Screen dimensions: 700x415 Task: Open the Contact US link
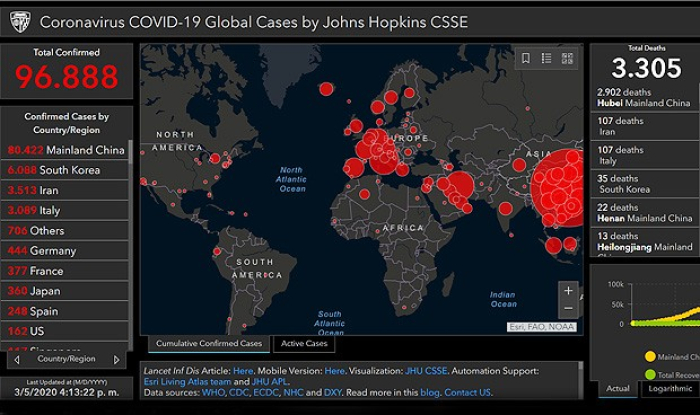pos(467,393)
